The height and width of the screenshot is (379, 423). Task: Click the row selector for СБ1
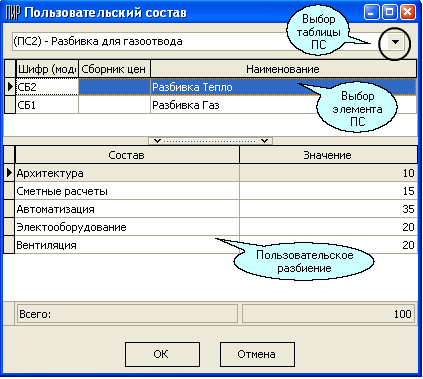click(10, 105)
